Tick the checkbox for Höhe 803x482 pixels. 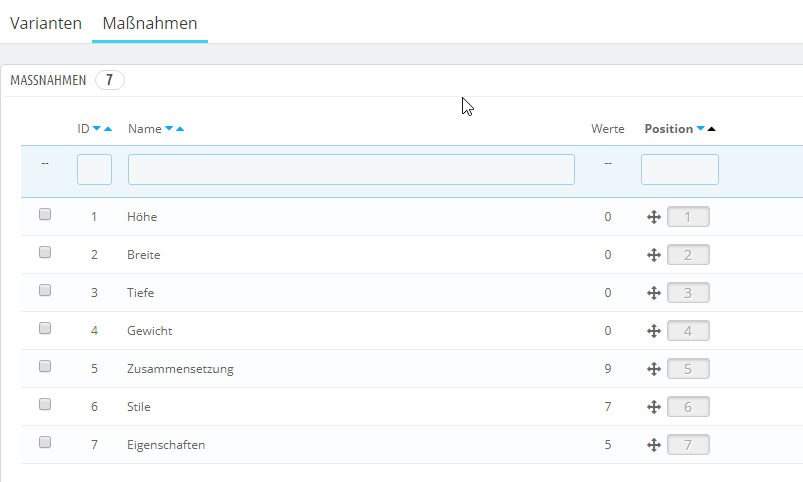45,215
